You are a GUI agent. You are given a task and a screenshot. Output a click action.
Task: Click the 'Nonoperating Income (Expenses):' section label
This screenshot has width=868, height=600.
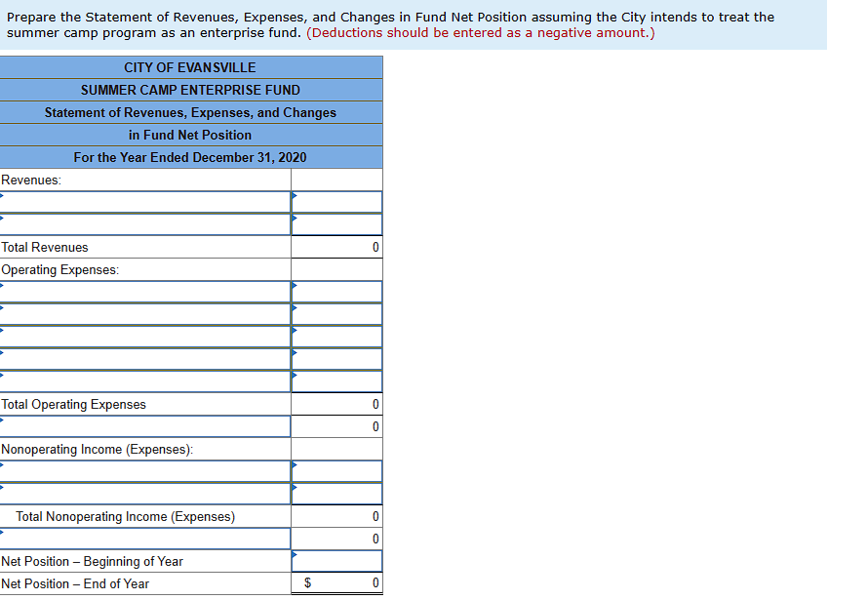point(97,449)
